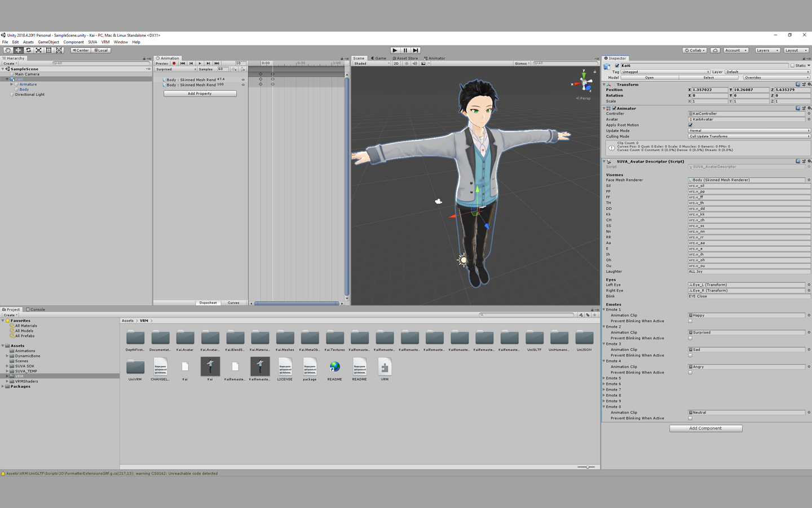Screen dimensions: 812x508
Task: Toggle scene lighting icon in Scene view
Action: [407, 64]
